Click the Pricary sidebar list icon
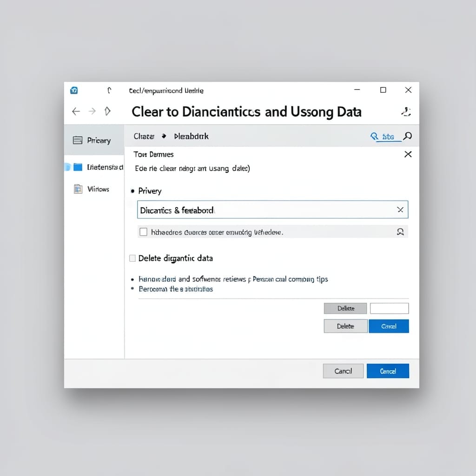Viewport: 476px width, 476px height. (78, 140)
